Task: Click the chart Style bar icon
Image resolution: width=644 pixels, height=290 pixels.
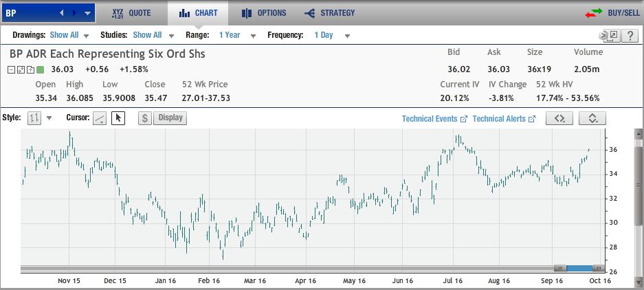Action: pyautogui.click(x=34, y=118)
